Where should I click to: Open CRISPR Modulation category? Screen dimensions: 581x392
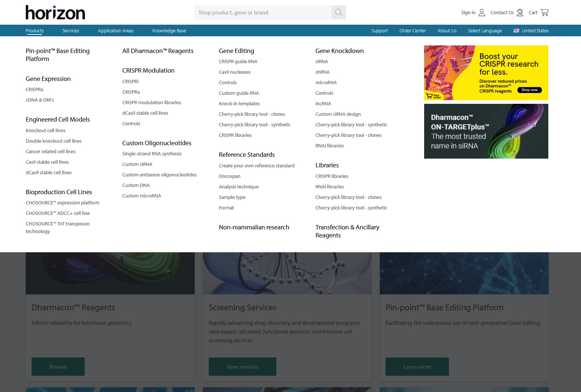point(149,70)
